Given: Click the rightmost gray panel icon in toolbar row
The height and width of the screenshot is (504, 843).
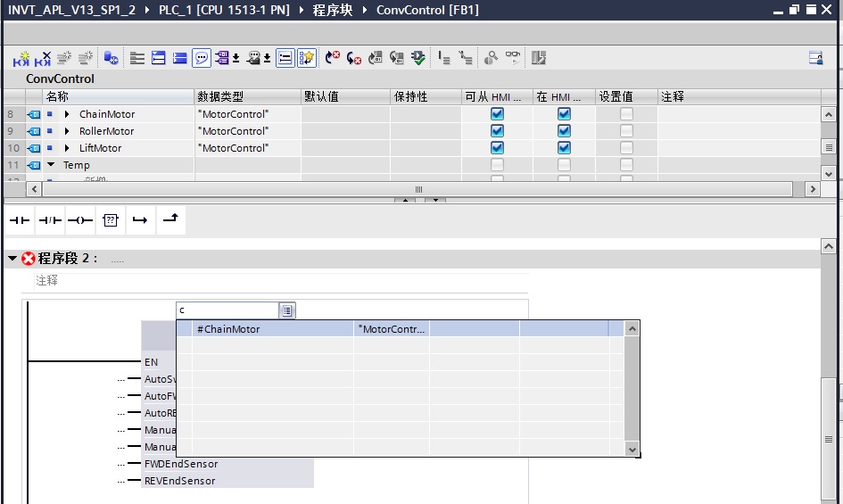Looking at the screenshot, I should [x=539, y=58].
